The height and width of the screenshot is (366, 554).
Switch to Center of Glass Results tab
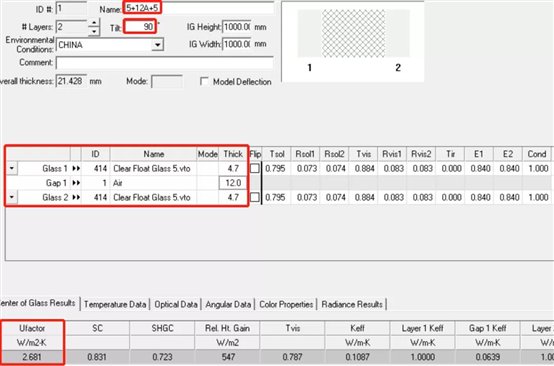click(x=38, y=303)
